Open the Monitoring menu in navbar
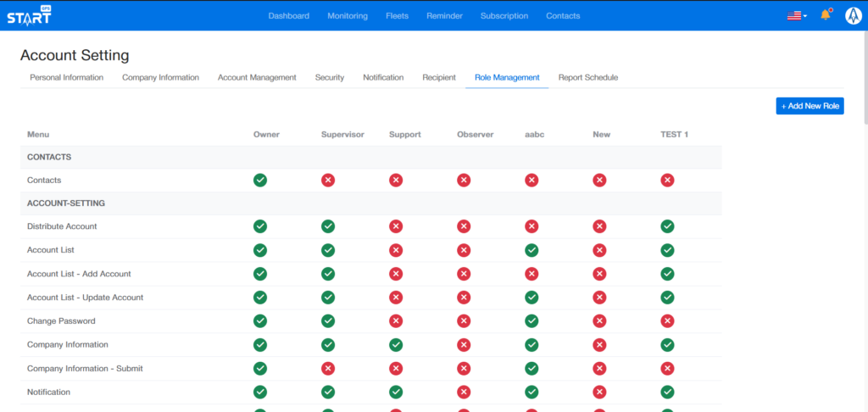Viewport: 868px width, 412px height. pyautogui.click(x=348, y=15)
